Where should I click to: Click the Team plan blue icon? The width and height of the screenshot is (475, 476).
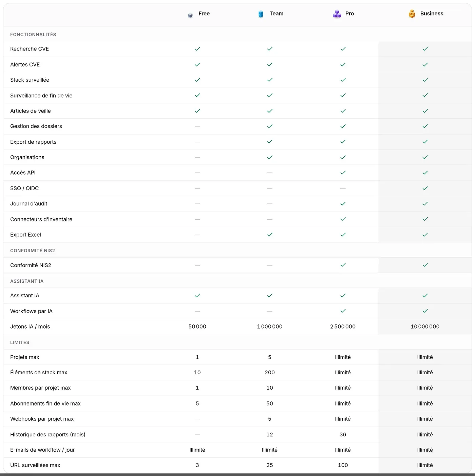point(261,14)
